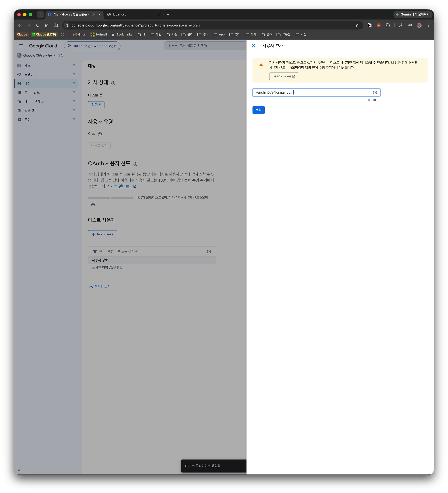Screen dimensions: 448x493
Task: Click the 필터 filter input
Action: point(155,251)
